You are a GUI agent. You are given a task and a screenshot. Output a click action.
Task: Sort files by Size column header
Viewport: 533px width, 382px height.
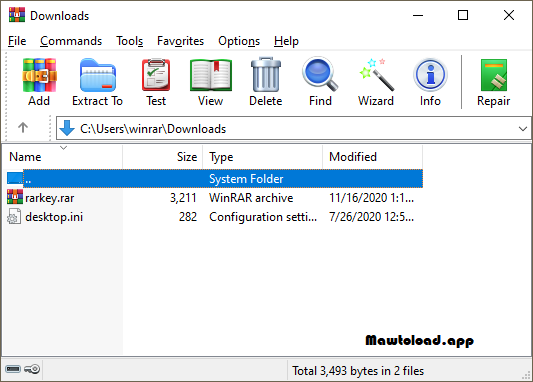coord(162,157)
